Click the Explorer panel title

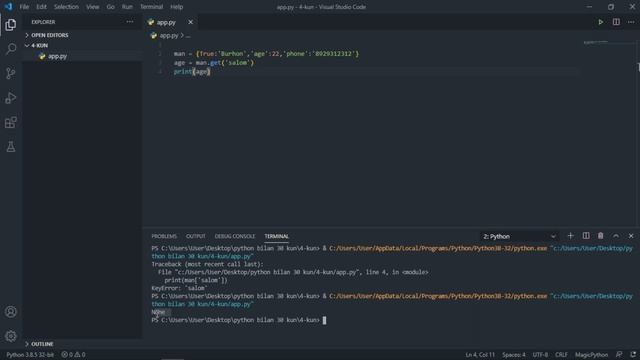click(43, 22)
